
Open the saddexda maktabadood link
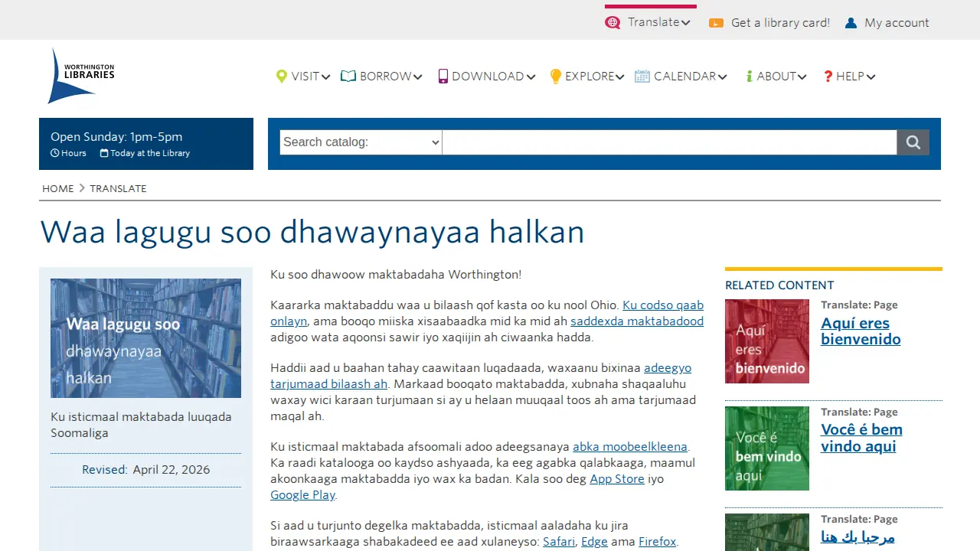tap(637, 321)
